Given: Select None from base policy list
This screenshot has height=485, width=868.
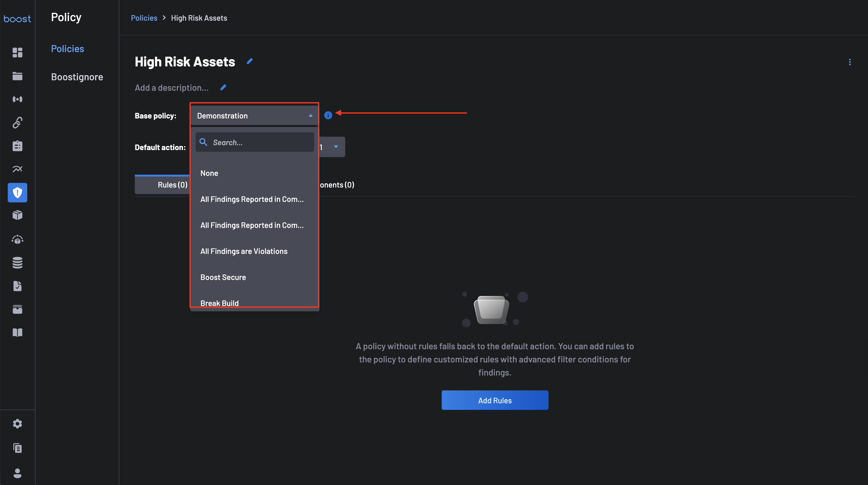Looking at the screenshot, I should (x=209, y=173).
